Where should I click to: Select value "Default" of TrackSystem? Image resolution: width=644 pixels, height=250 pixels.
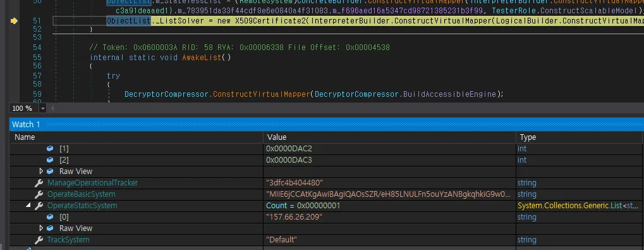pyautogui.click(x=281, y=240)
